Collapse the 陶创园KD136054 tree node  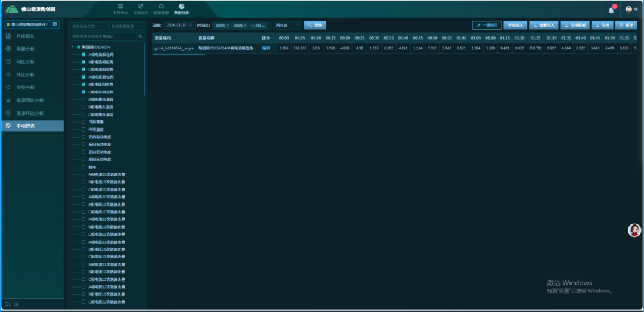click(73, 47)
